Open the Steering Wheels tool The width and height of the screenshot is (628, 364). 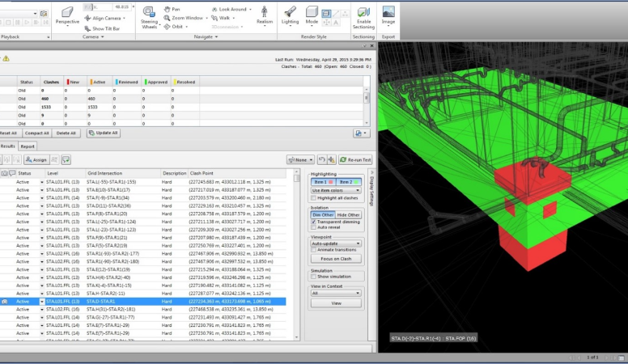[150, 14]
